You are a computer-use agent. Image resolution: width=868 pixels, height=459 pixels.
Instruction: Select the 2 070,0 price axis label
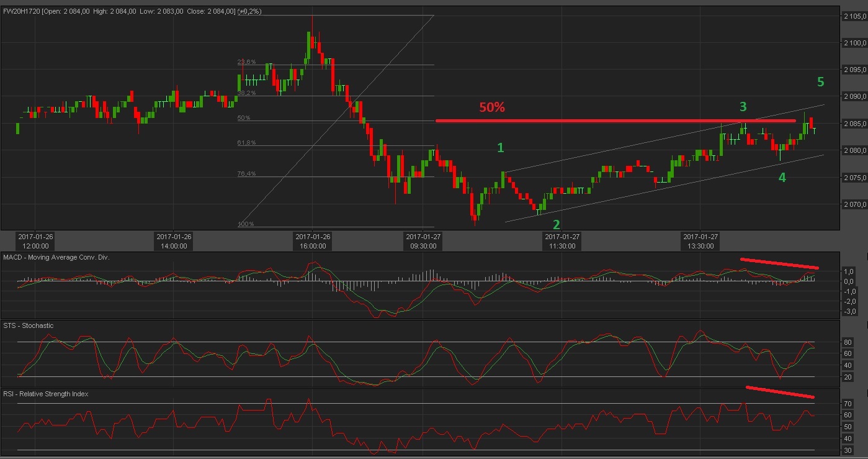tap(854, 204)
